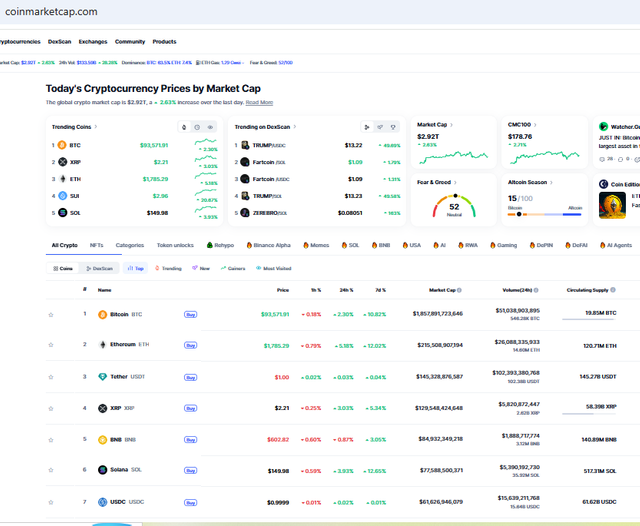Open the Products nav menu
640x526 pixels.
click(164, 42)
